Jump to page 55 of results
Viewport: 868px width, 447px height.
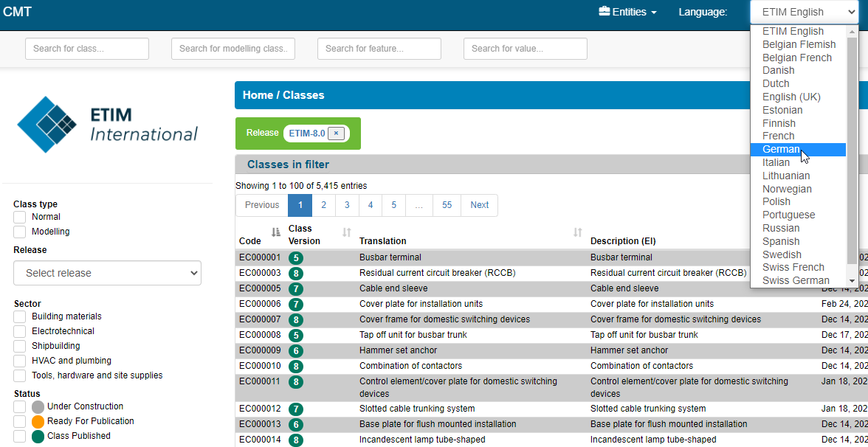(x=447, y=205)
